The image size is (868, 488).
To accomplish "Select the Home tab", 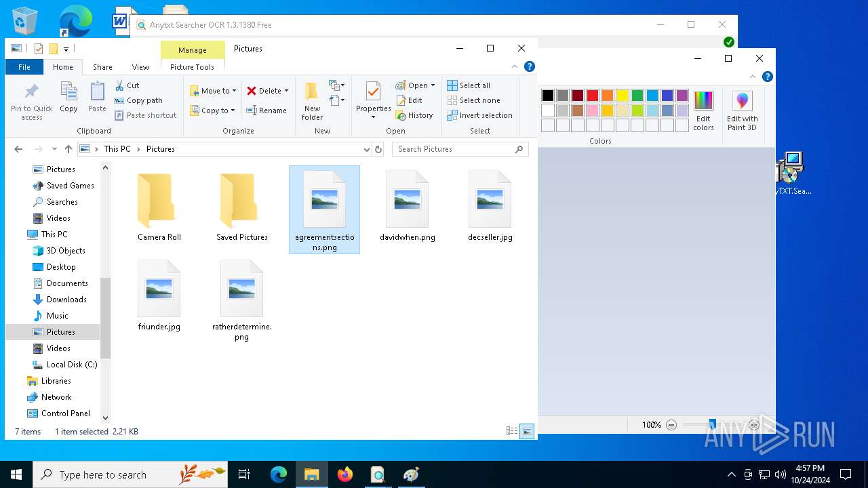I will click(x=63, y=67).
